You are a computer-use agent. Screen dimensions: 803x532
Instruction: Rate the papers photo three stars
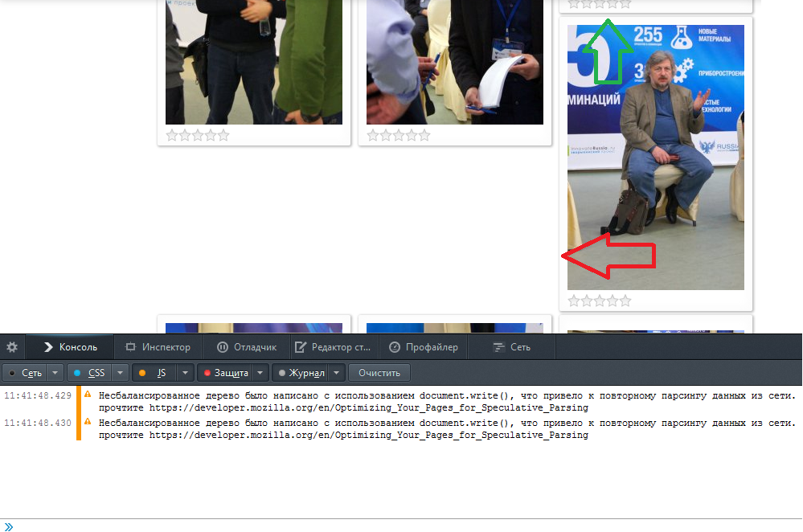pos(399,136)
